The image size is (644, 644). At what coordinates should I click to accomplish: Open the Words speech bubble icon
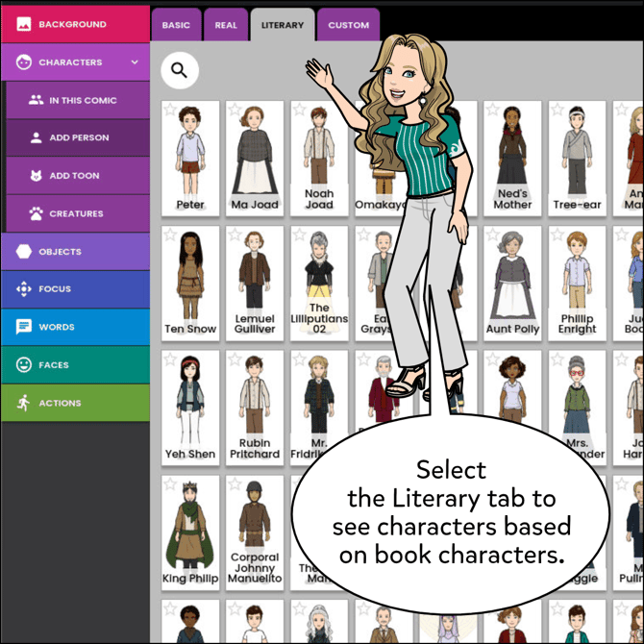[24, 327]
